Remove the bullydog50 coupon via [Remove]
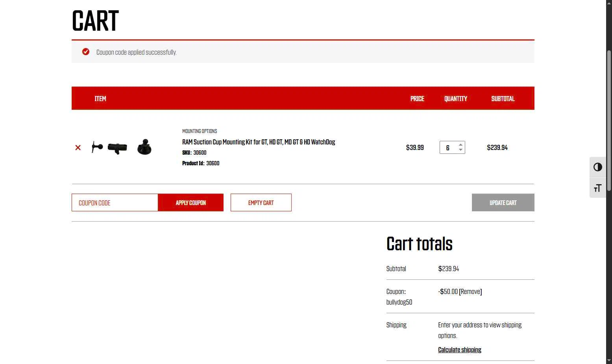The height and width of the screenshot is (364, 612). [470, 292]
